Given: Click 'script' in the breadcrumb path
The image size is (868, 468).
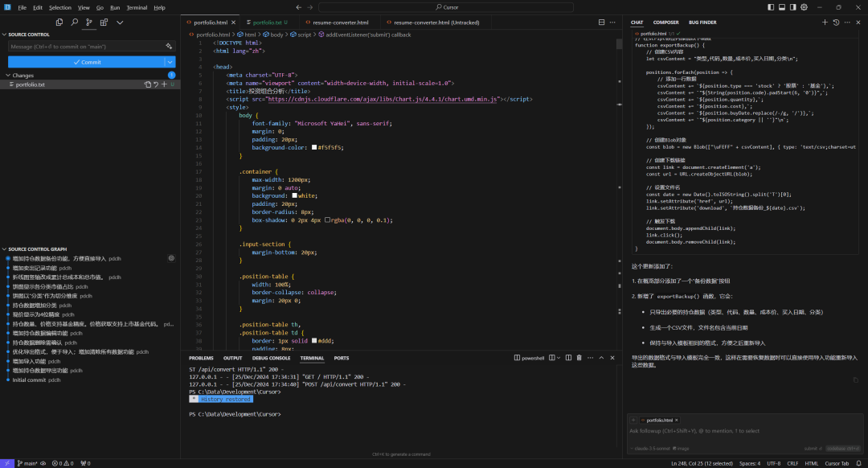Looking at the screenshot, I should [305, 35].
